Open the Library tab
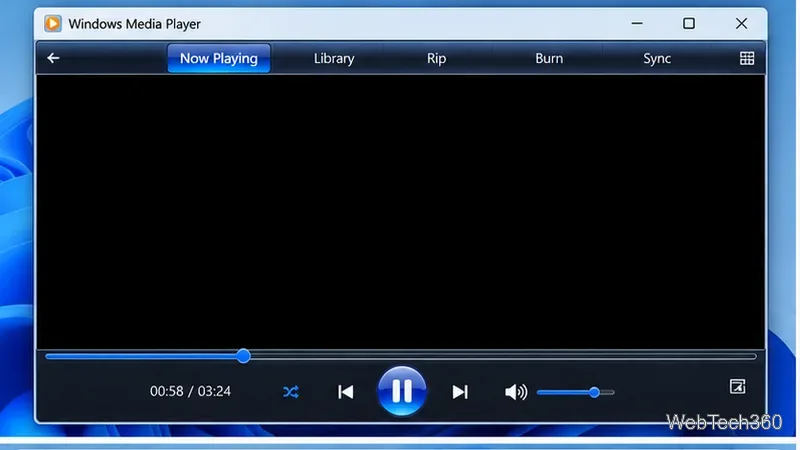This screenshot has width=800, height=450. pyautogui.click(x=334, y=58)
